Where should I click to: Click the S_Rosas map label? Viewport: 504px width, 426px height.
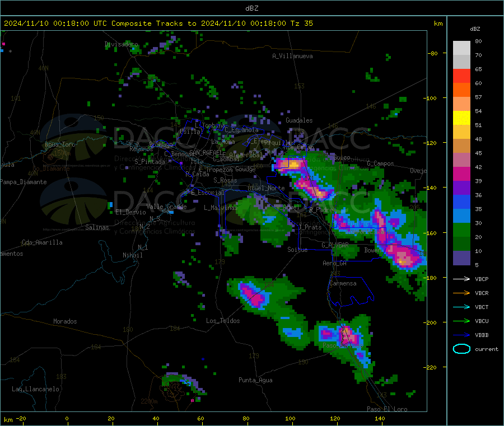[225, 180]
